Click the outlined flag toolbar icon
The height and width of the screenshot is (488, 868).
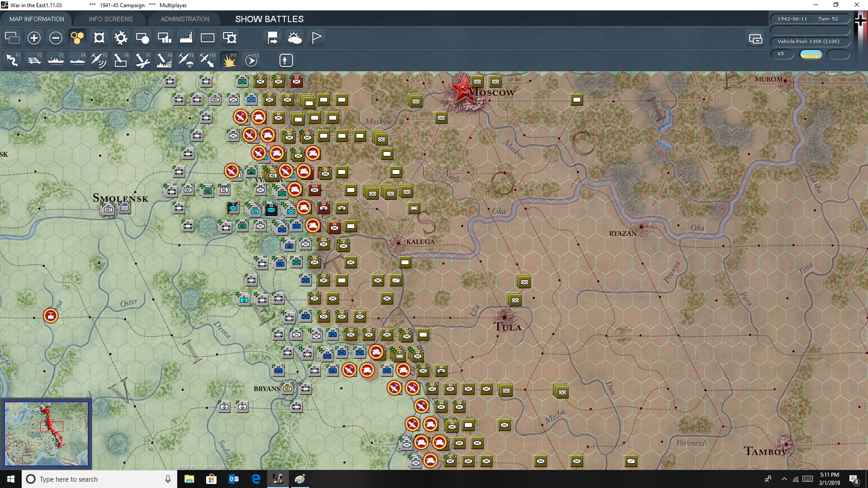[x=316, y=38]
